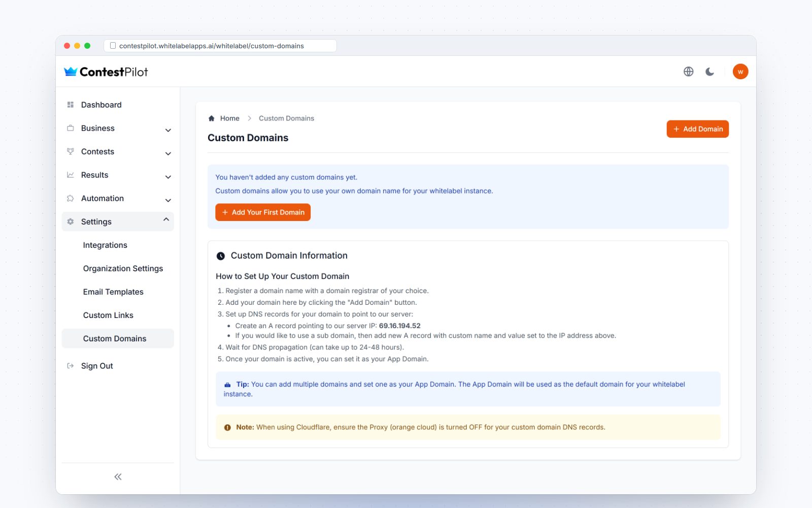Toggle dark mode moon icon
Image resolution: width=812 pixels, height=508 pixels.
click(x=709, y=72)
